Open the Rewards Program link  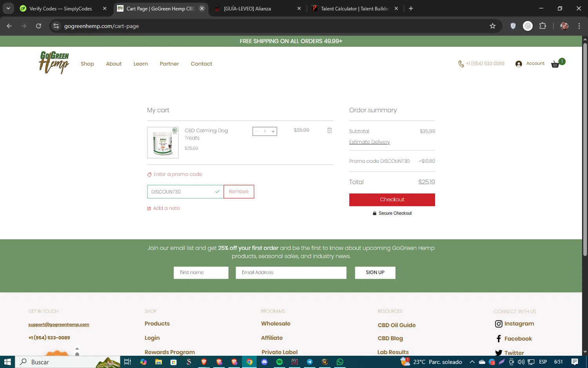[x=170, y=352]
